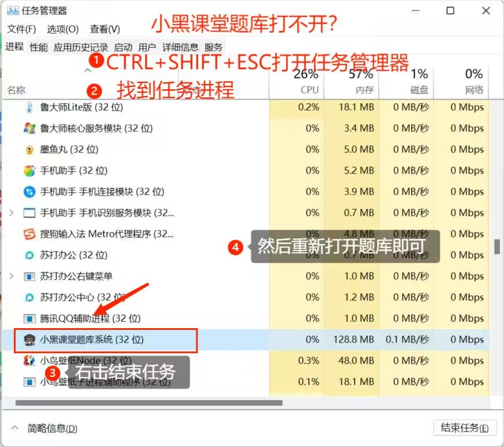Click the 苏打办公中心 icon
The width and height of the screenshot is (504, 447).
point(29,297)
